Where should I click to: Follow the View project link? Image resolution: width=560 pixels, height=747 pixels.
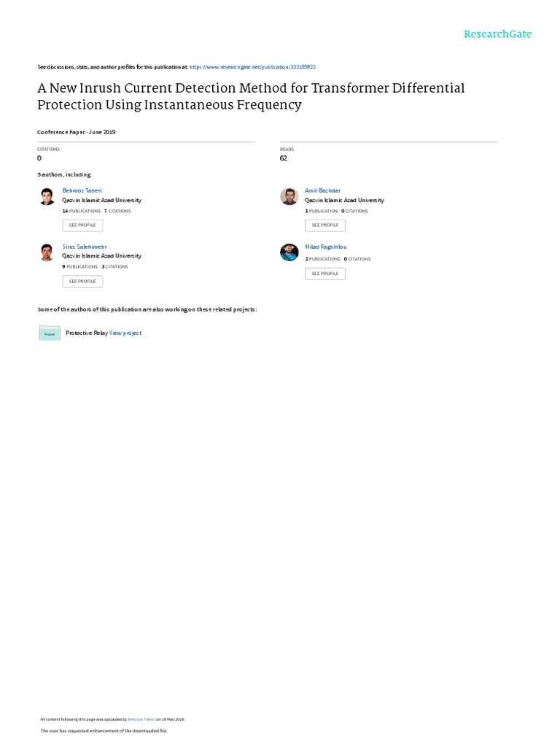[125, 333]
